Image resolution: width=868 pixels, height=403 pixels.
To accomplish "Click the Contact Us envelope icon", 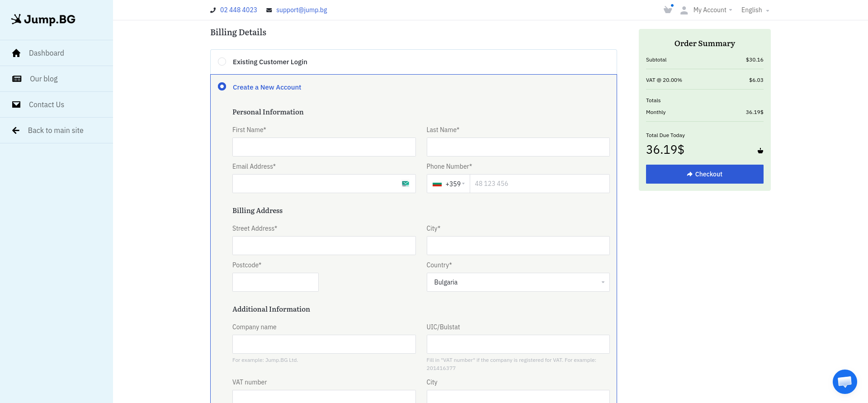I will (16, 104).
